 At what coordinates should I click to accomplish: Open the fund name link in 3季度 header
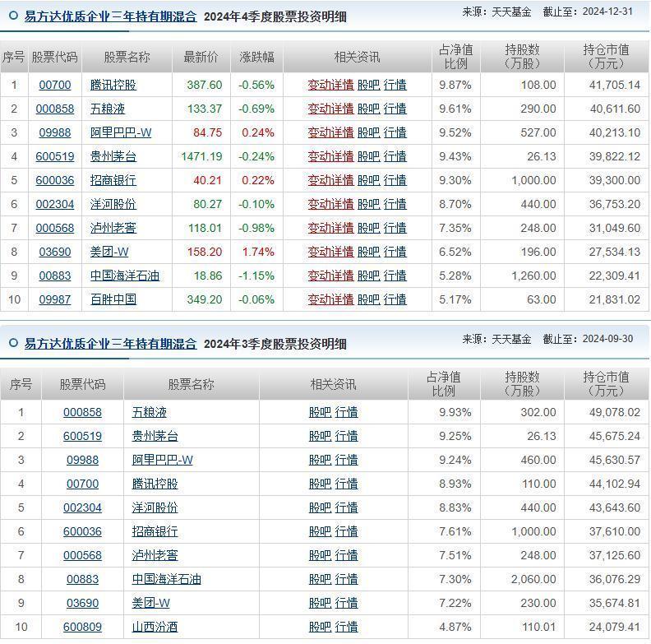click(x=110, y=344)
